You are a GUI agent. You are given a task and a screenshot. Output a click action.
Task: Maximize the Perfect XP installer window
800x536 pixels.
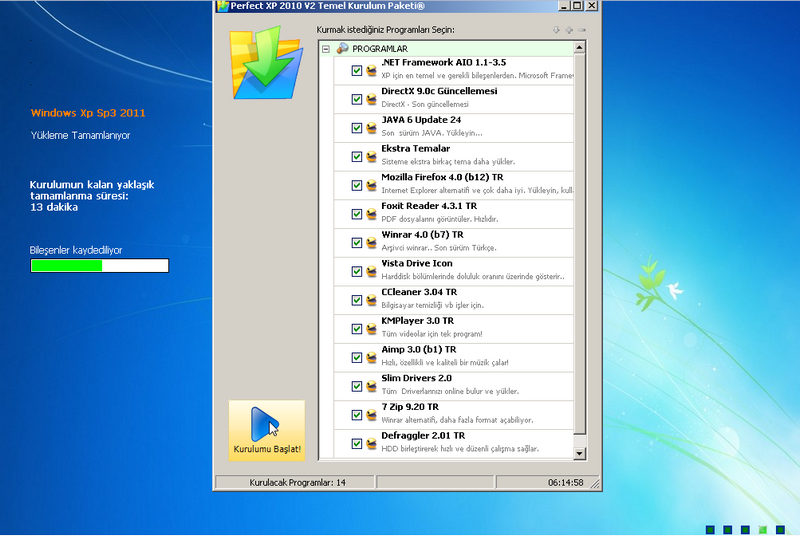[x=577, y=6]
